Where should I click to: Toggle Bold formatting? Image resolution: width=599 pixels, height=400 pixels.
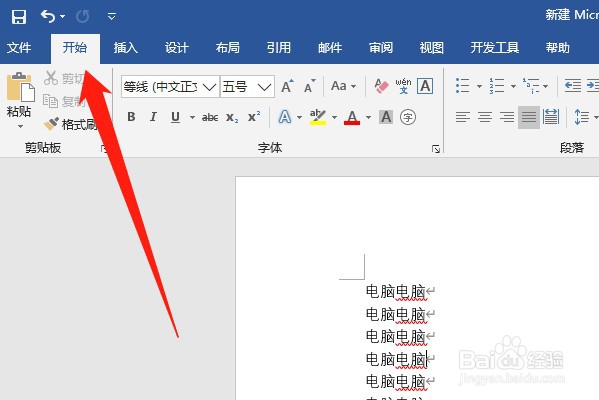[x=131, y=117]
